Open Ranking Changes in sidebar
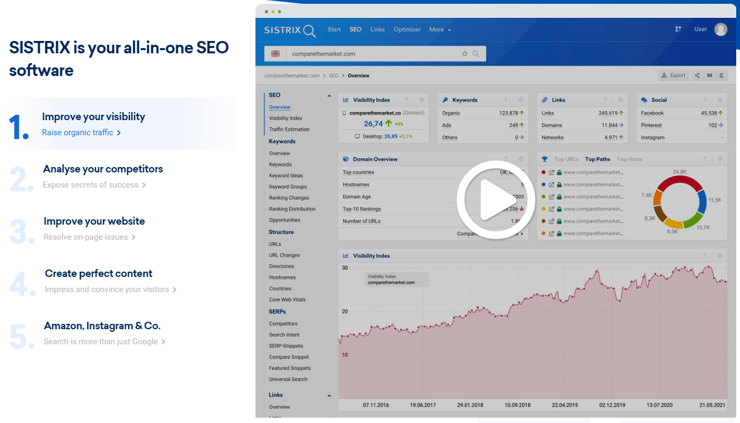 point(289,198)
